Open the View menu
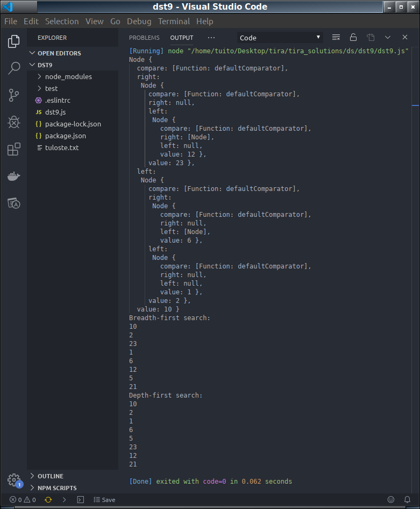The width and height of the screenshot is (420, 509). tap(94, 22)
